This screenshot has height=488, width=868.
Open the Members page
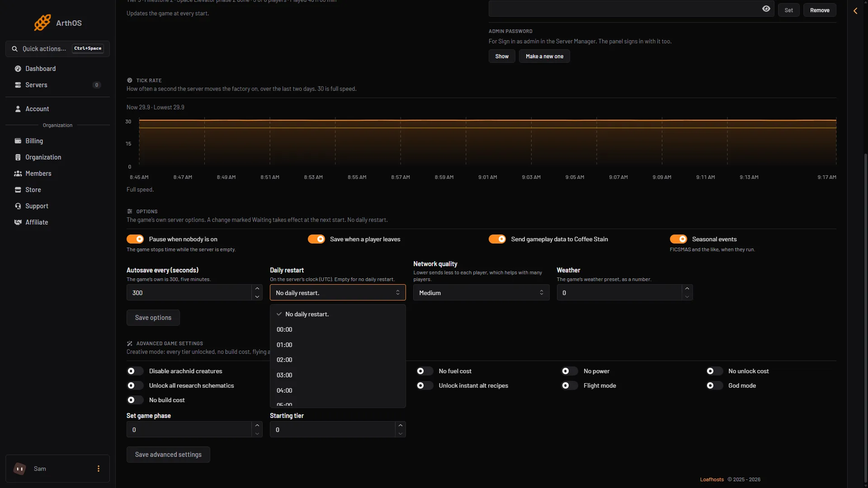[x=57, y=174]
